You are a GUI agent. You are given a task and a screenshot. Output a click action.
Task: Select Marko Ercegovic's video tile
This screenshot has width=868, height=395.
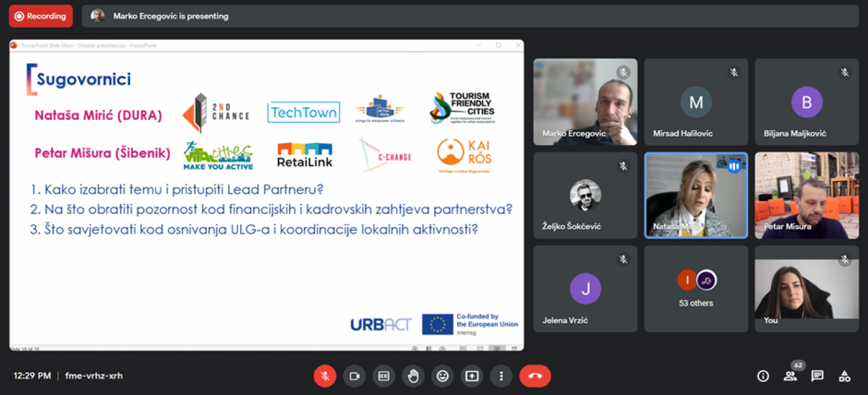[x=585, y=102]
